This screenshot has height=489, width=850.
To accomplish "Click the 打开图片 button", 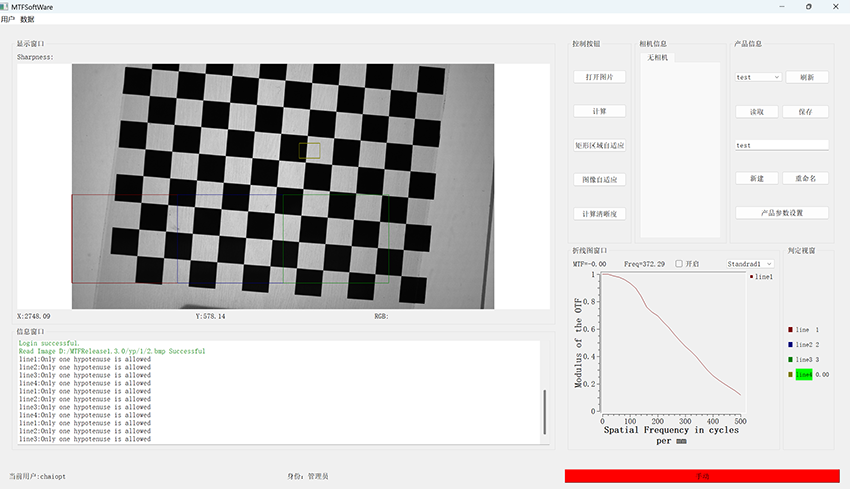I will 600,77.
